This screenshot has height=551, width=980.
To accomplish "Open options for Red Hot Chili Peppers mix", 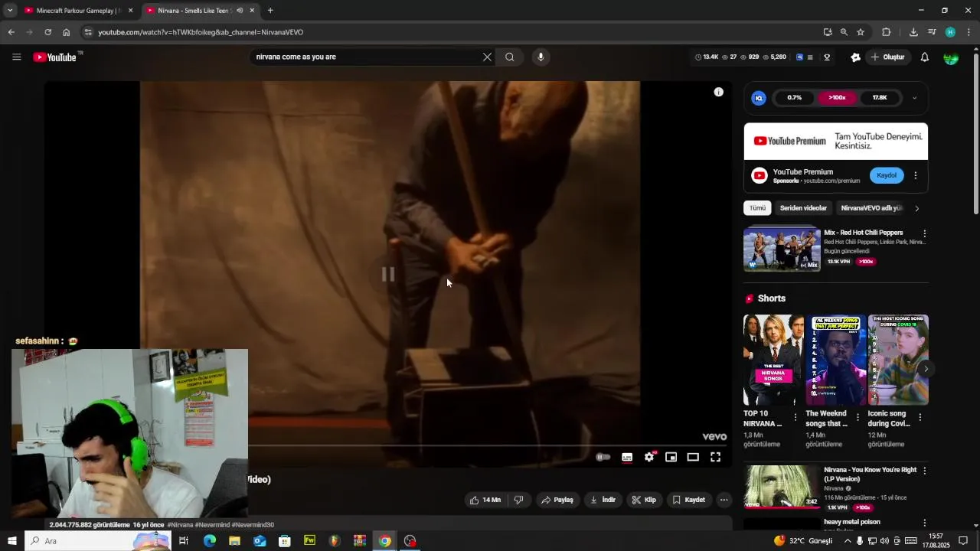I will click(924, 233).
